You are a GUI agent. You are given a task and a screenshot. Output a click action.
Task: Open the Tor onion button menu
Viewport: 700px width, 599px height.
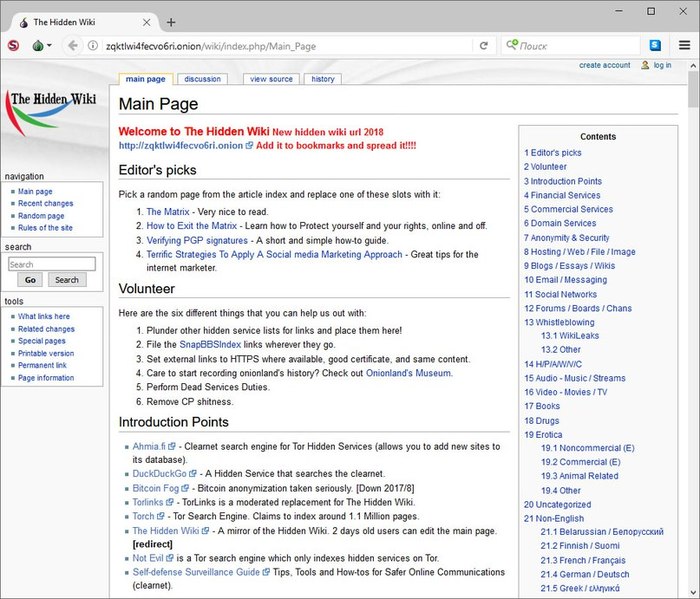click(x=42, y=46)
